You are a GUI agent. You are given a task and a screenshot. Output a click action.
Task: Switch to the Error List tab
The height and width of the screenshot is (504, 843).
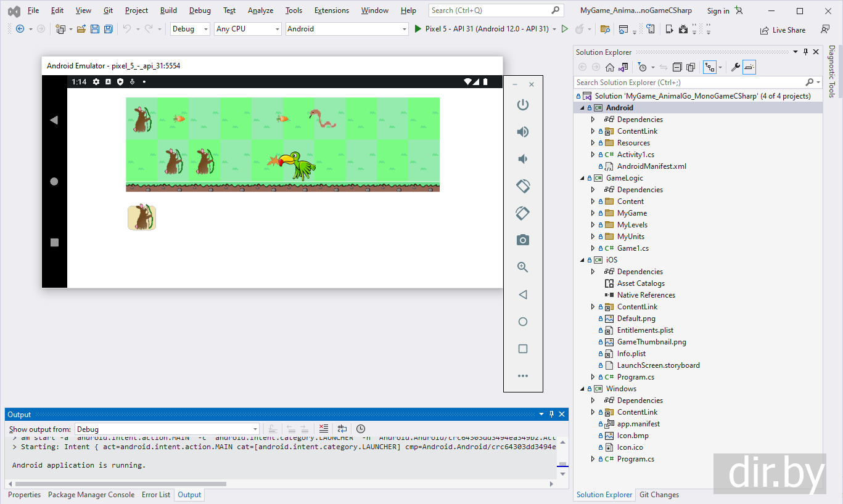click(x=156, y=495)
